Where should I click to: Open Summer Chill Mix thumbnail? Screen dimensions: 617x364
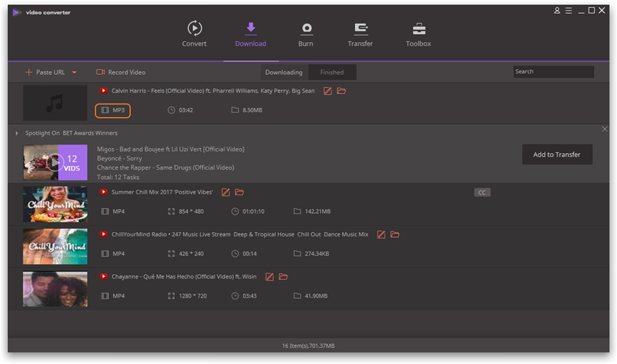[55, 204]
